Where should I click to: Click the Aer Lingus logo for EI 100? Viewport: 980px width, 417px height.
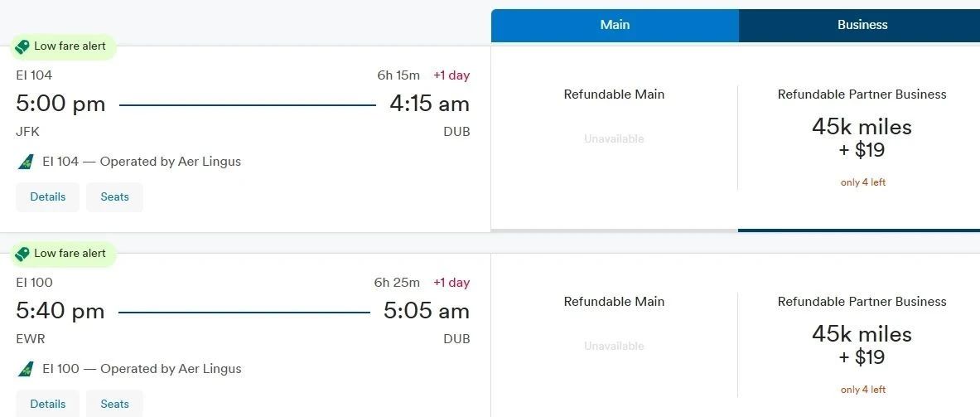click(26, 369)
